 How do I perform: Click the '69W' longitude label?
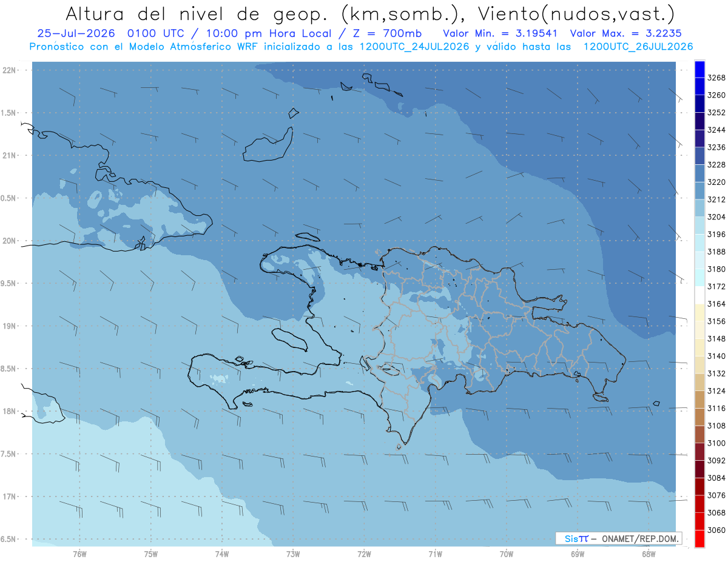pos(578,554)
